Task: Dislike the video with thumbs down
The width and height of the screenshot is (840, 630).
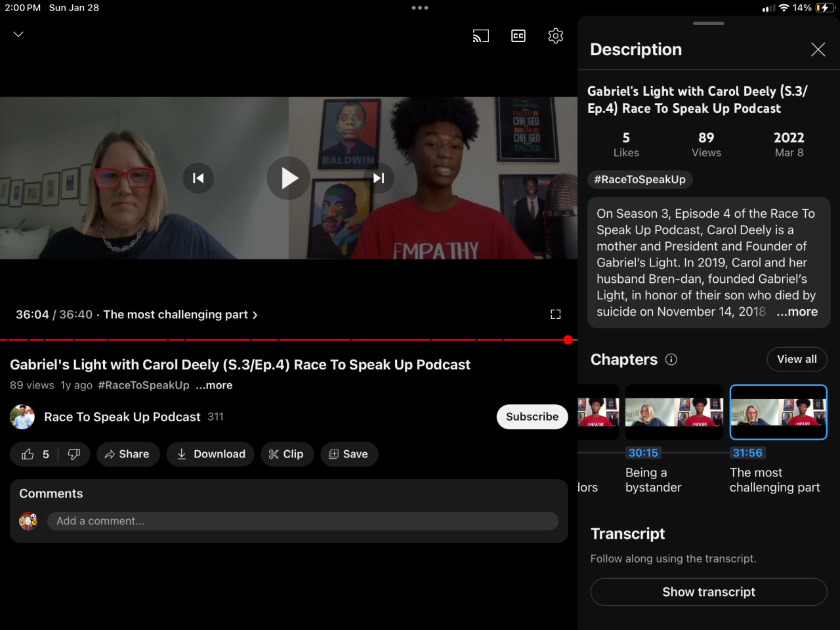Action: pos(74,454)
